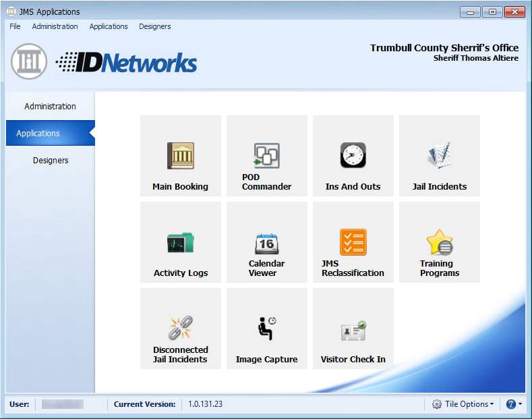Open the Applications menu in menu bar
The height and width of the screenshot is (419, 532).
pyautogui.click(x=109, y=26)
